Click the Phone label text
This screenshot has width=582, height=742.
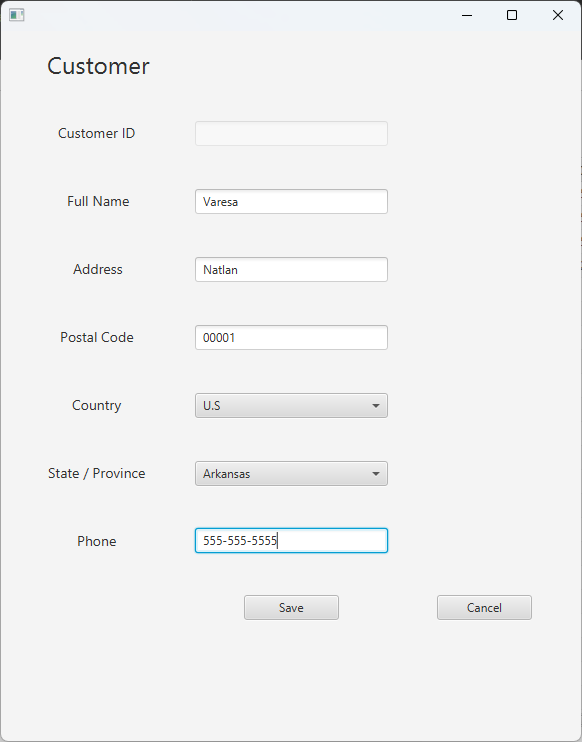coord(97,541)
